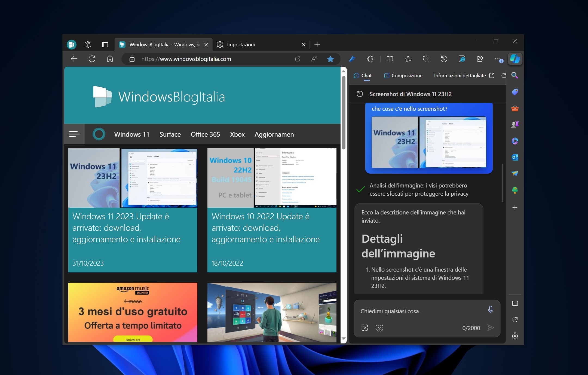Screen dimensions: 588x375
Task: Open the Favorites list icon
Action: pyautogui.click(x=408, y=59)
